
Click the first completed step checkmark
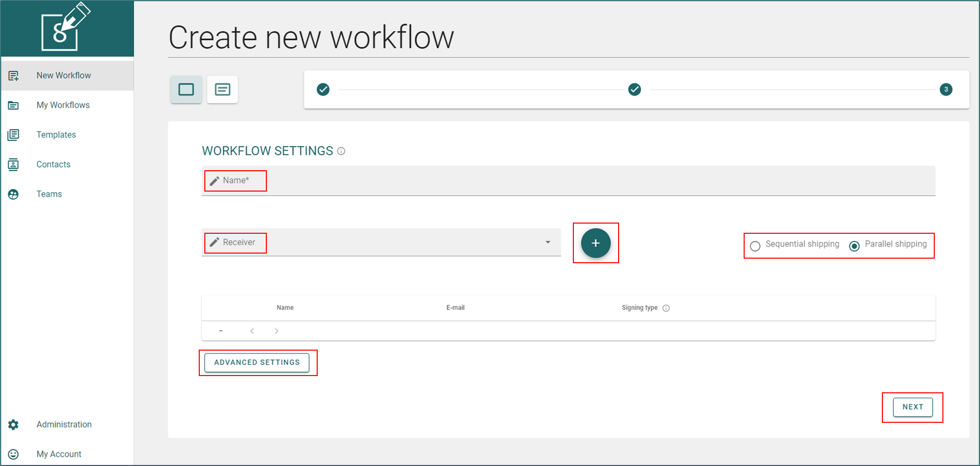(323, 89)
